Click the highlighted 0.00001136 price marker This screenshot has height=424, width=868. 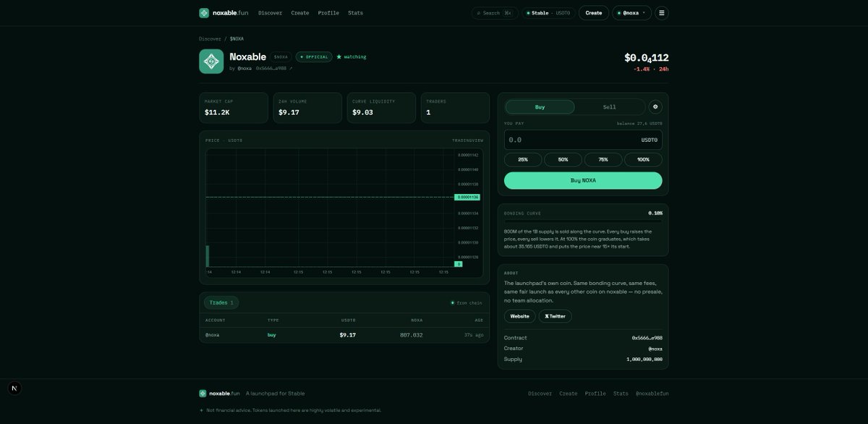tap(467, 197)
